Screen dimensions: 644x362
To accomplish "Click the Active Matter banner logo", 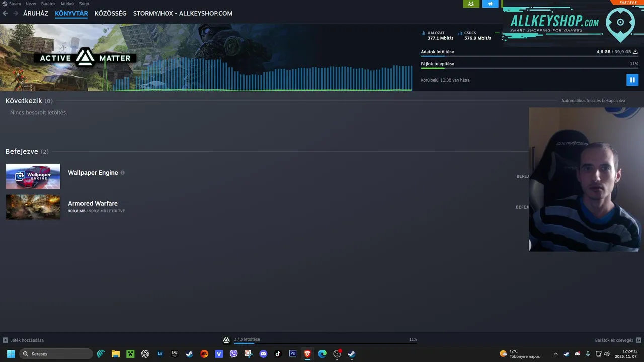I will coord(85,58).
